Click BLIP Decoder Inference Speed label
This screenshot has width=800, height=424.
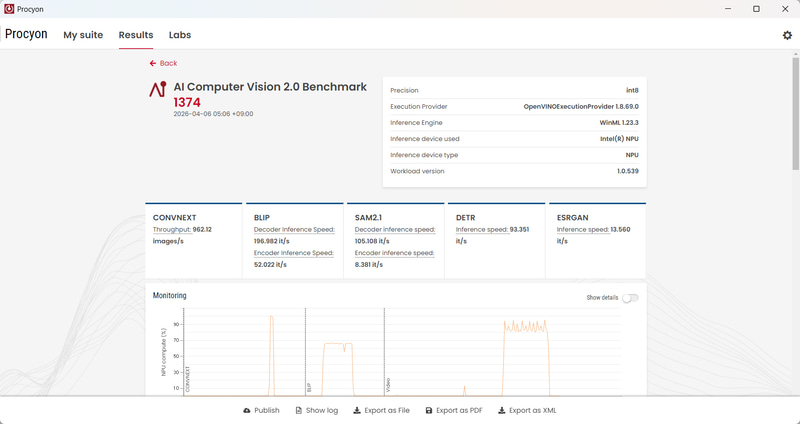[294, 230]
